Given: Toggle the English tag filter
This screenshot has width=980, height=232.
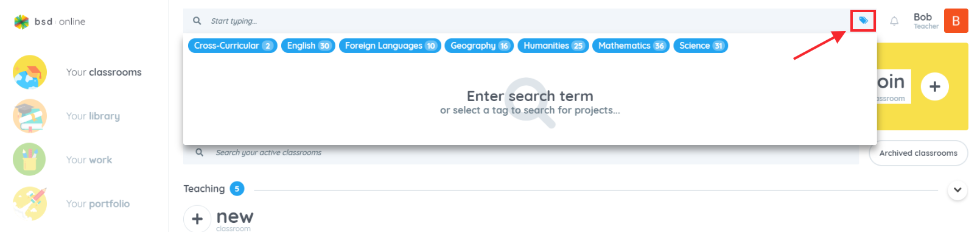Looking at the screenshot, I should point(308,46).
